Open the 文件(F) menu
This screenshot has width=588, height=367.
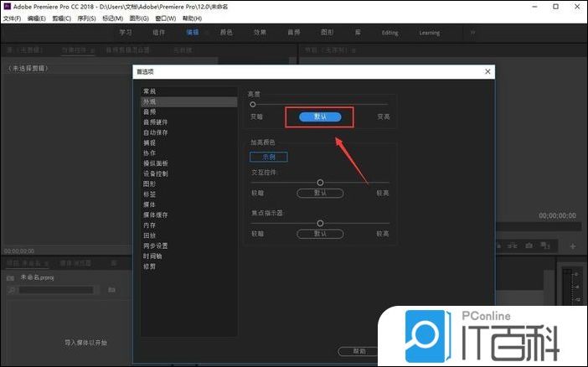point(12,18)
